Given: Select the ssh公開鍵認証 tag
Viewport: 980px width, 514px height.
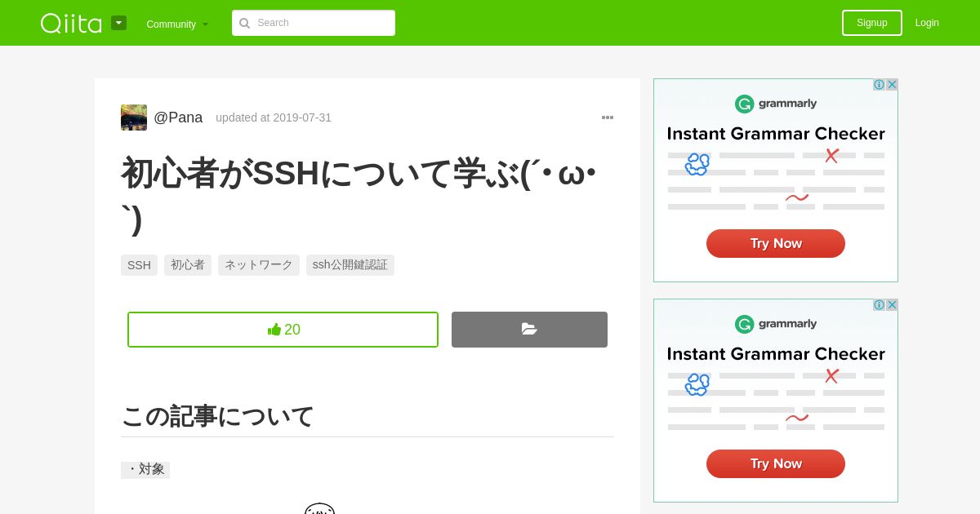Looking at the screenshot, I should [350, 265].
